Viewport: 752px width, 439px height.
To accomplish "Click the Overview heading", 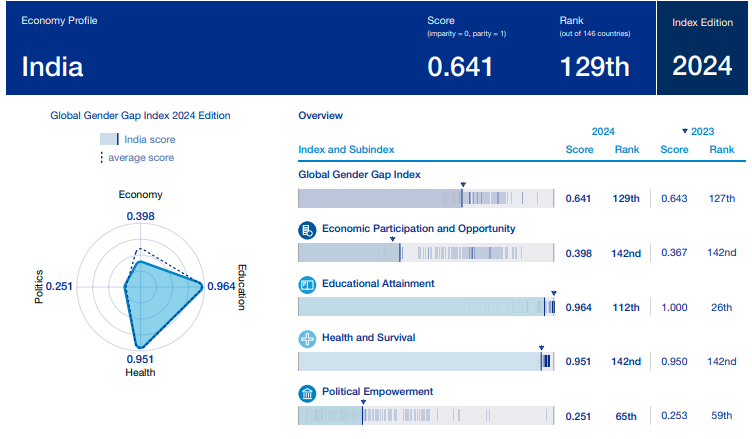I will click(320, 116).
